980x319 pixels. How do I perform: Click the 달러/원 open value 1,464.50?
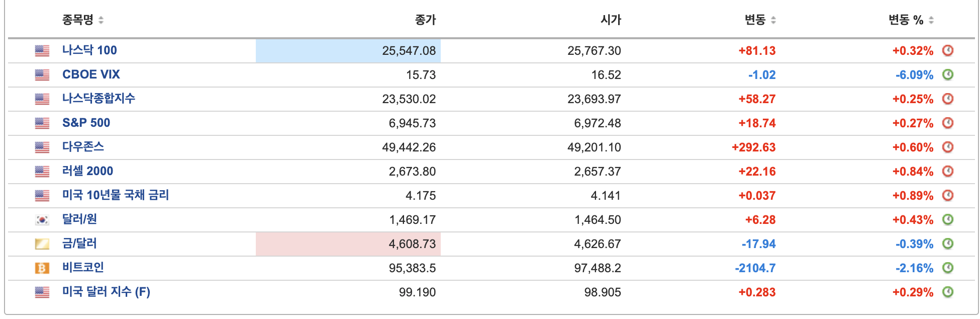598,220
